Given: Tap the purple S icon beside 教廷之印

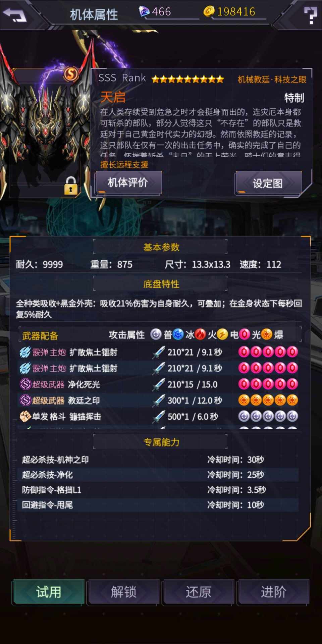Looking at the screenshot, I should click(x=25, y=400).
